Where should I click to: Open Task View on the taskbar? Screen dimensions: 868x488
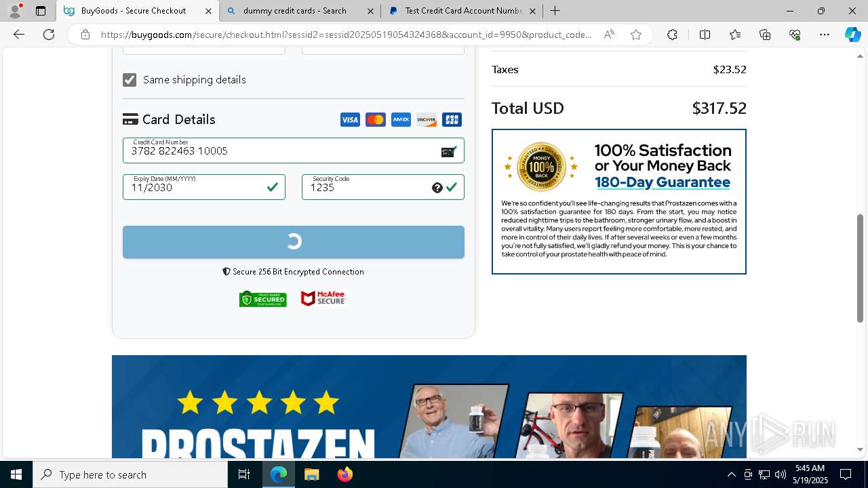click(244, 474)
